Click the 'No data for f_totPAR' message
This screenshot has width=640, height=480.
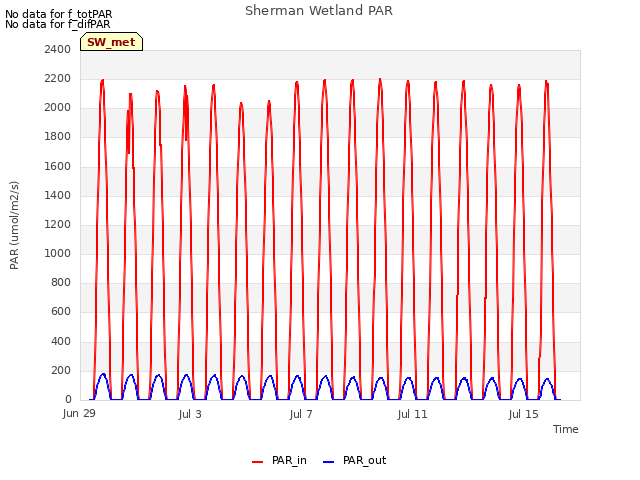tap(58, 14)
